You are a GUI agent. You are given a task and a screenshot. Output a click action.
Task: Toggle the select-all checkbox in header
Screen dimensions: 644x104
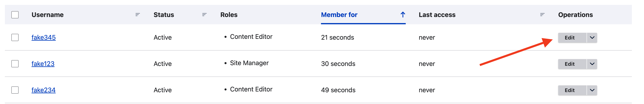(15, 15)
